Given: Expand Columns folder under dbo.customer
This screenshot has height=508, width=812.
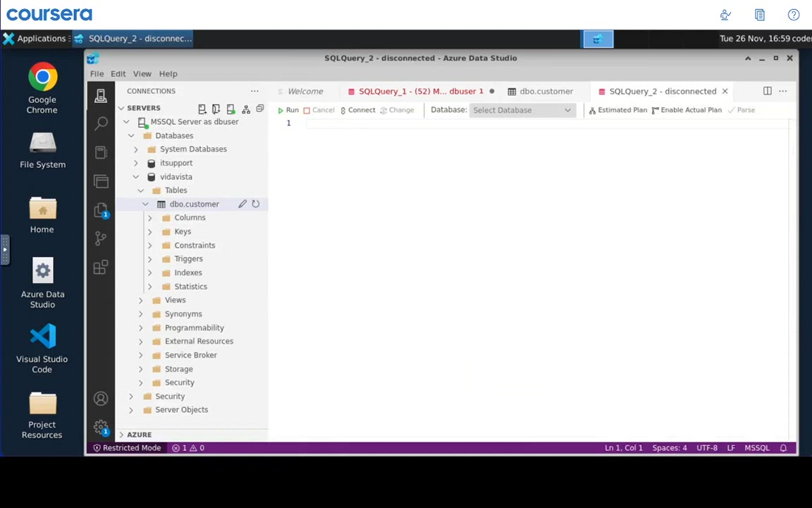Looking at the screenshot, I should 150,218.
